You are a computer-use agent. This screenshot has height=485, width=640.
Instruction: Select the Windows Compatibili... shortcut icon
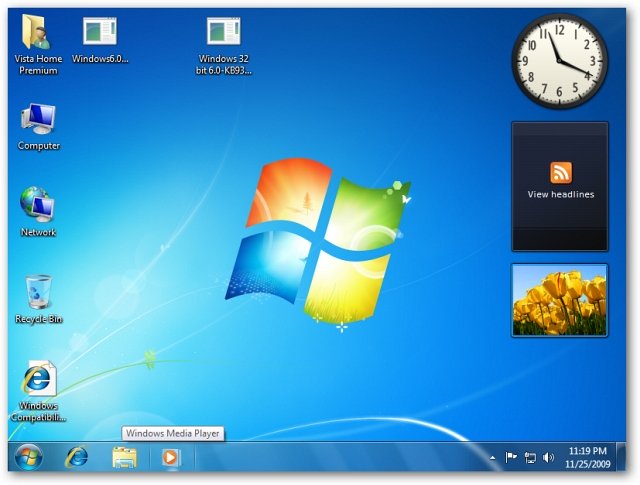coord(38,378)
